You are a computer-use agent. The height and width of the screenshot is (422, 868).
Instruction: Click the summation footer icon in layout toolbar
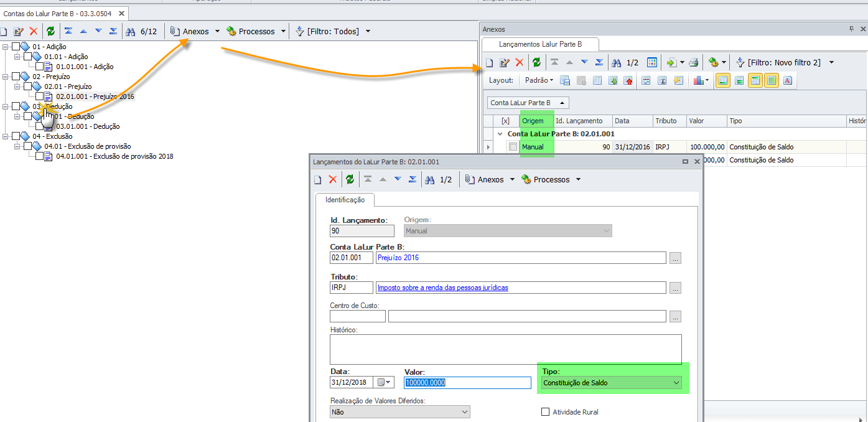pyautogui.click(x=662, y=80)
